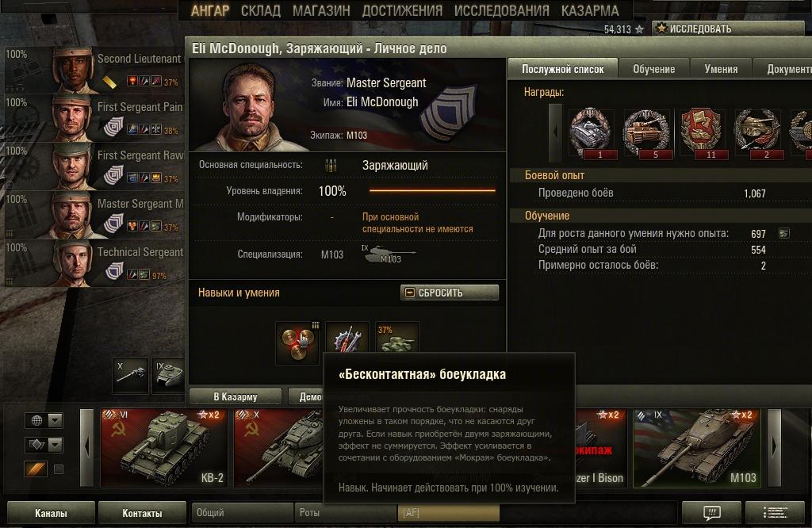
Task: Toggle the orange stripe filter button
Action: [x=36, y=469]
